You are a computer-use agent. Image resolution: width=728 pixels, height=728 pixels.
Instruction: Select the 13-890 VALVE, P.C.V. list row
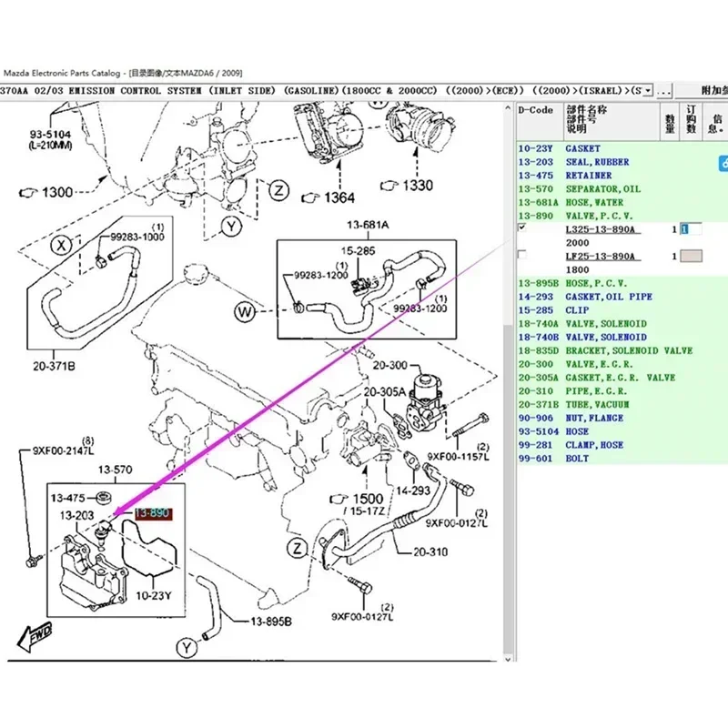(x=622, y=216)
